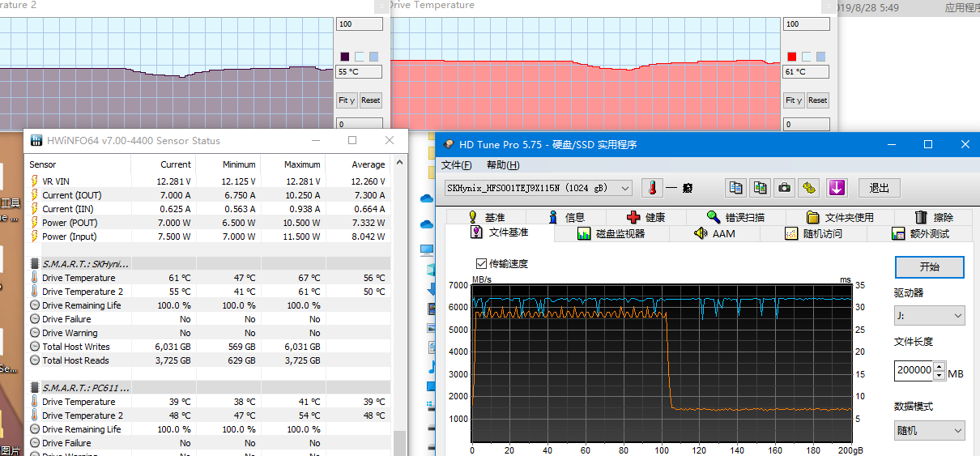Click the 开始 button in HD Tune
Screen dimensions: 980x456
click(929, 266)
